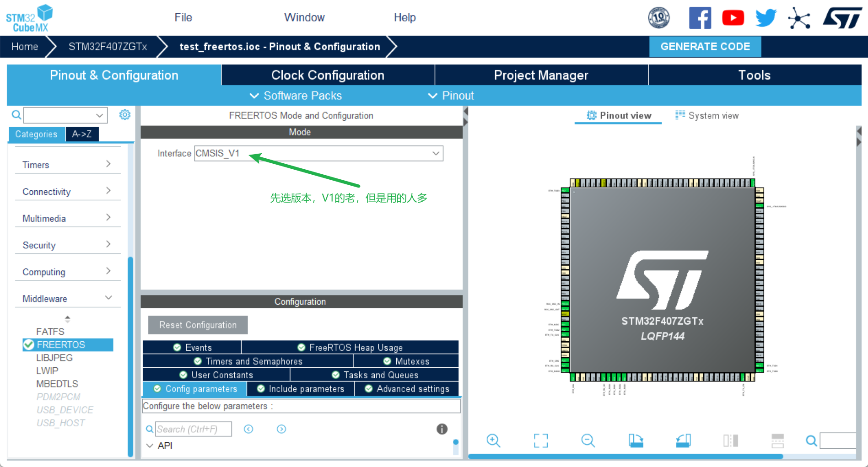Switch to System view
Image resolution: width=868 pixels, height=467 pixels.
[x=707, y=115]
